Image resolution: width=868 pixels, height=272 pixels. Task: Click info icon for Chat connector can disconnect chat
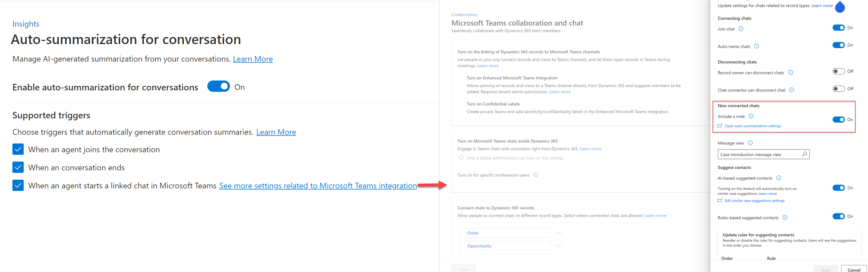click(792, 90)
